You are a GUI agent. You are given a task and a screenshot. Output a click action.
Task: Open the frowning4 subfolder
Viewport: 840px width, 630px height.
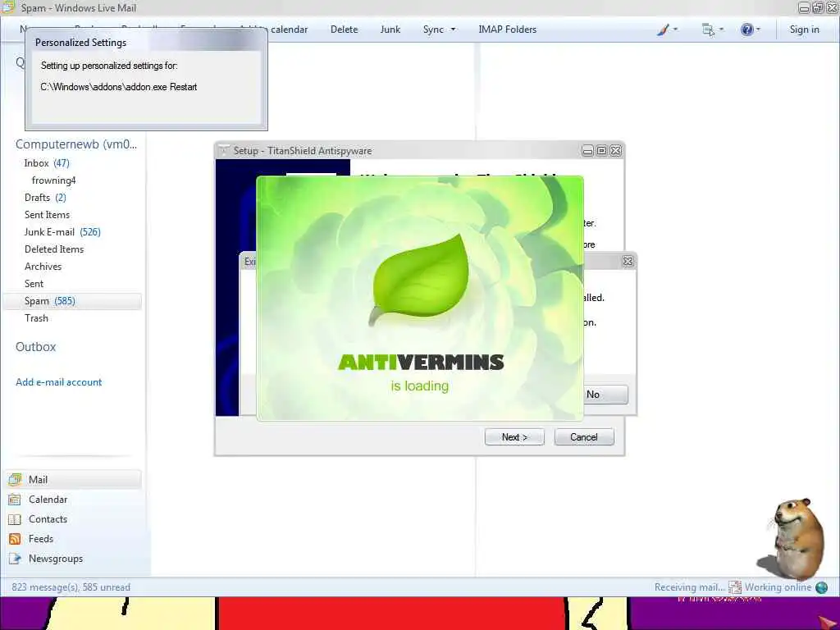click(53, 180)
